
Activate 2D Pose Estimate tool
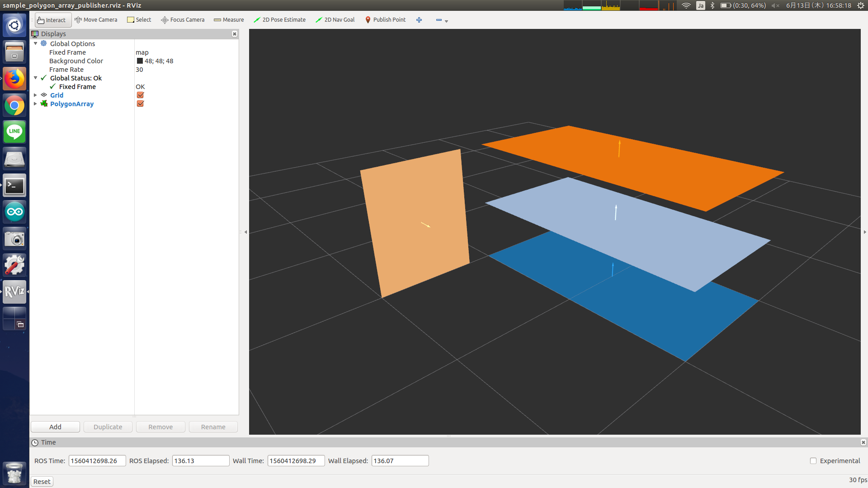tap(279, 20)
